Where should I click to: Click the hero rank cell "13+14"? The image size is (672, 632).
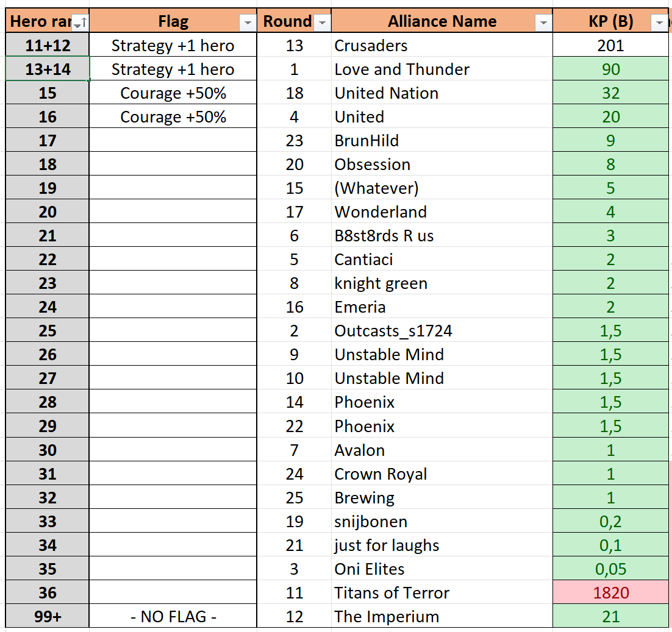click(48, 69)
